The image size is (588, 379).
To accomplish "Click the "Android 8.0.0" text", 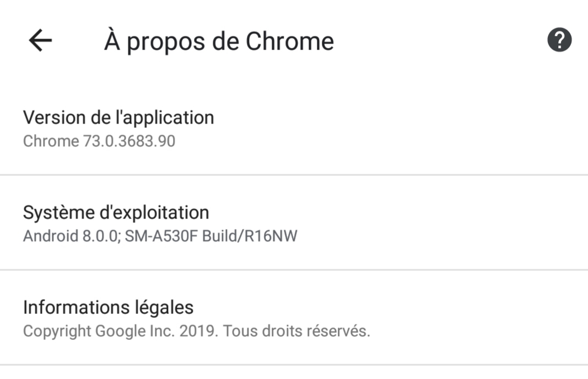I will pyautogui.click(x=70, y=236).
